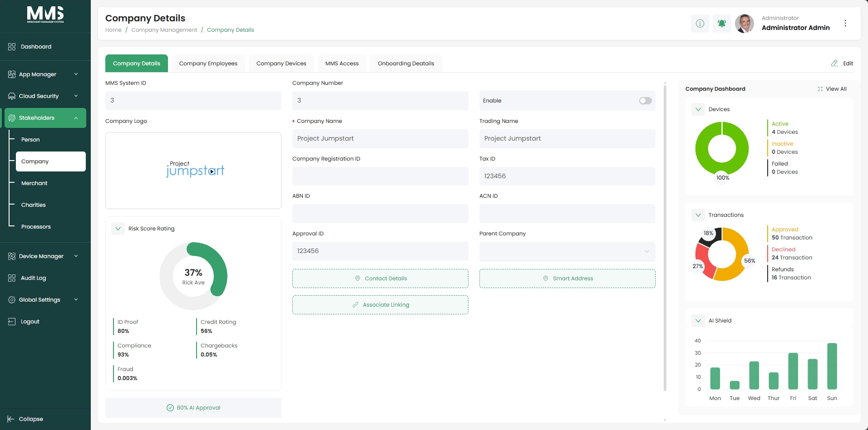This screenshot has height=430, width=868.
Task: Click the 37% risk score gauge
Action: tap(193, 276)
